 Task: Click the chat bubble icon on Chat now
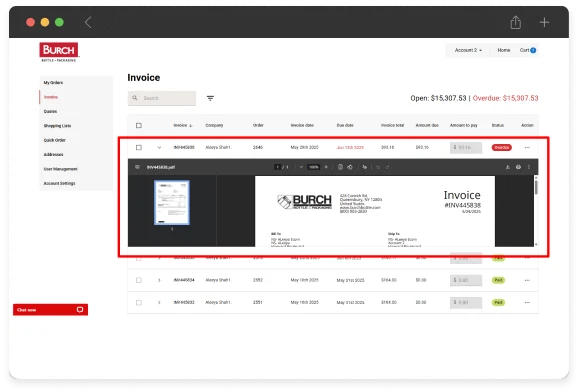click(80, 310)
